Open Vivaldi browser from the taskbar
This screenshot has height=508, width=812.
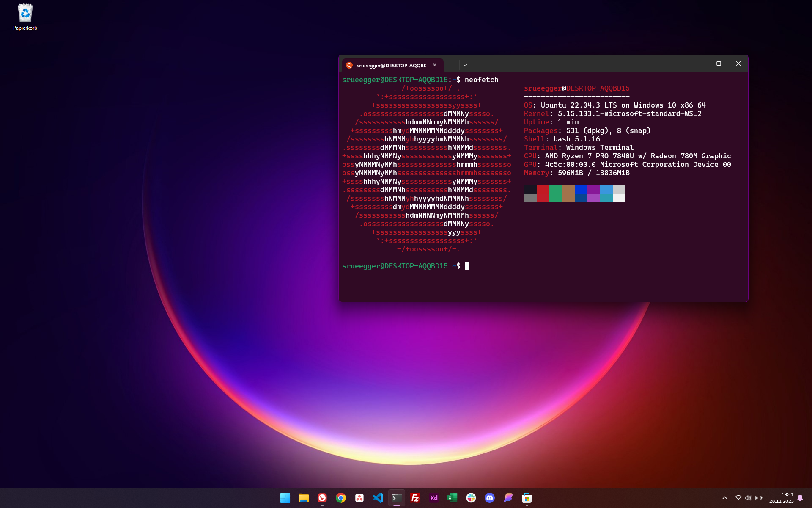click(322, 498)
